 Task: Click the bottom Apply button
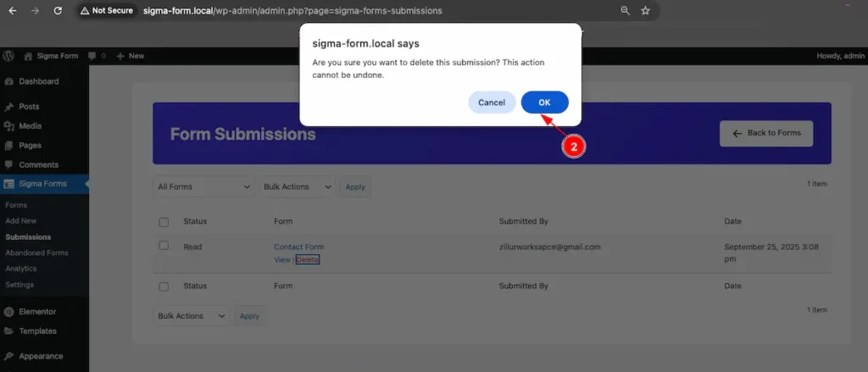[250, 316]
